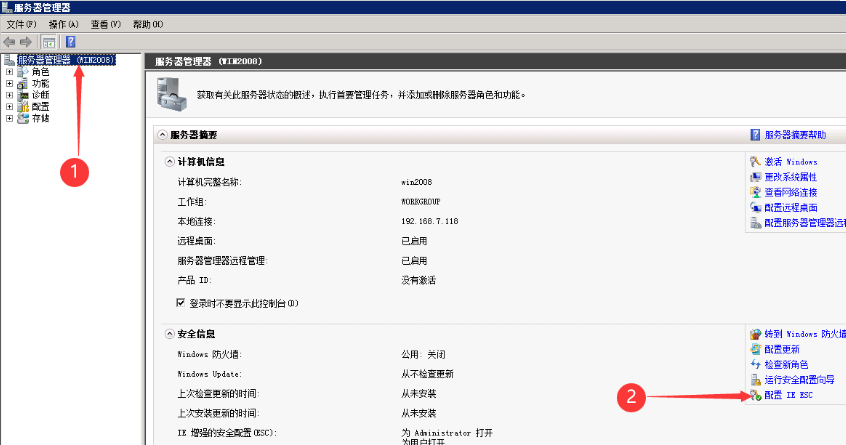Select the 存储 tree item label
This screenshot has height=445, width=846.
click(40, 119)
